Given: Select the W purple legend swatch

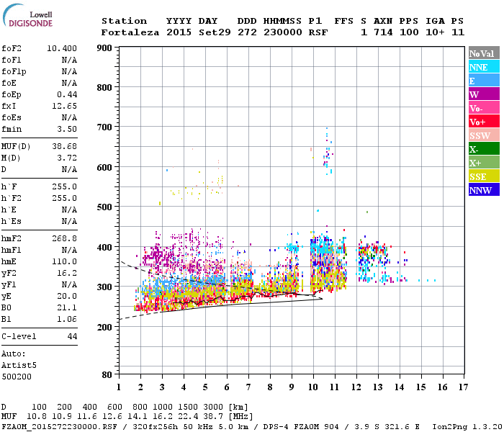Looking at the screenshot, I should tap(484, 94).
